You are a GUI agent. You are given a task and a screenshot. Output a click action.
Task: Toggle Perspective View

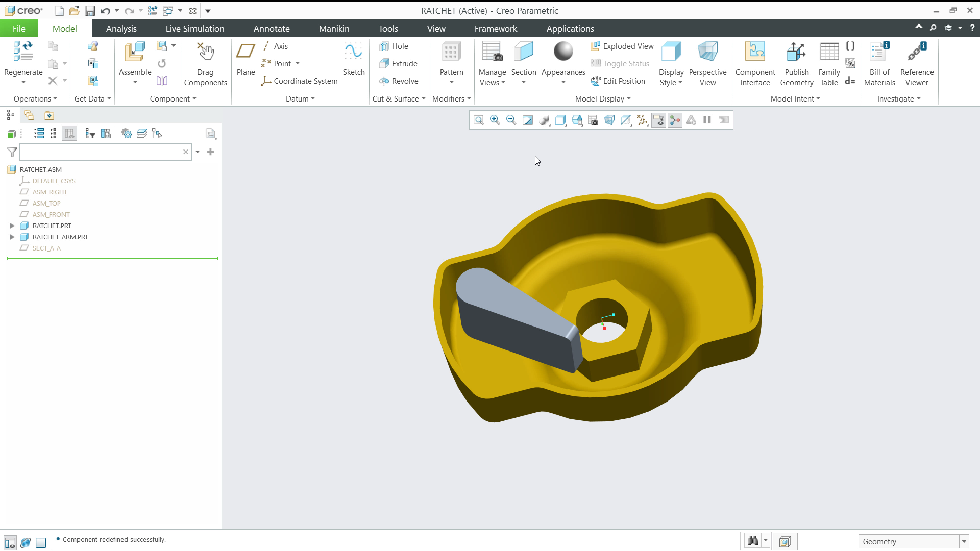click(x=707, y=64)
